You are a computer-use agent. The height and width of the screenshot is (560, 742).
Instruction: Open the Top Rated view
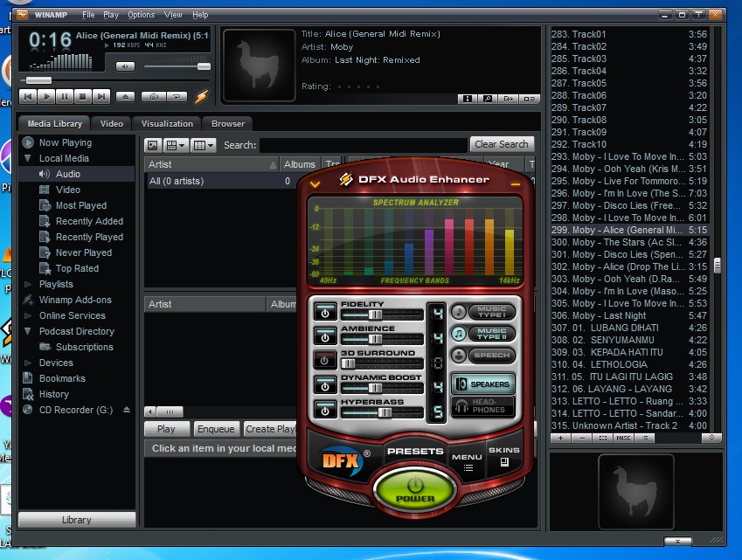pos(77,268)
